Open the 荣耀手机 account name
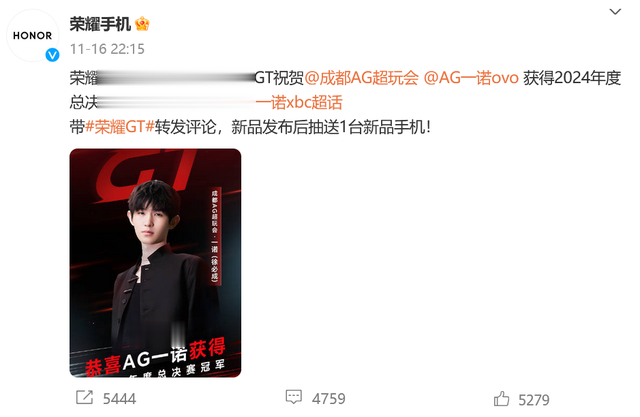640x417 pixels. (100, 24)
